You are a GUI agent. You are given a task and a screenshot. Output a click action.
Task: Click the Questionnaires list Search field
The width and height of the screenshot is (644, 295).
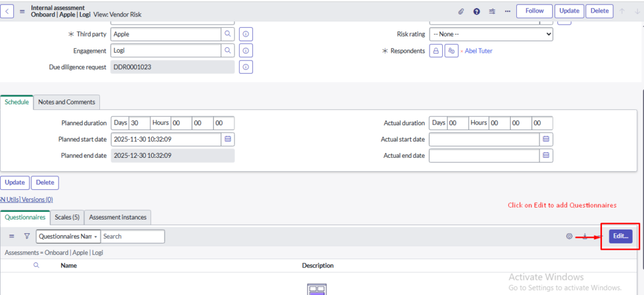coord(133,237)
